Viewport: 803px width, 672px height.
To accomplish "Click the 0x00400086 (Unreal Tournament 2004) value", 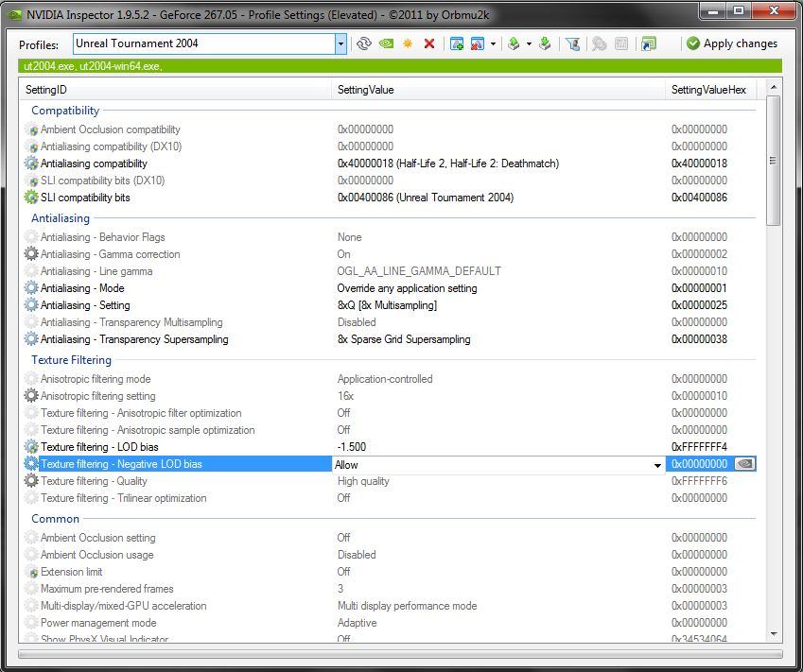I will click(x=425, y=197).
